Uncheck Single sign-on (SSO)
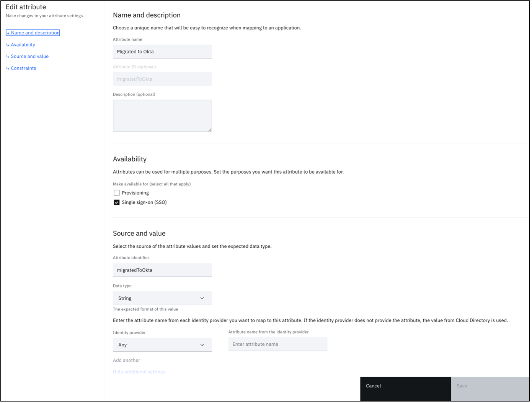Screen dimensions: 532x403 point(116,202)
